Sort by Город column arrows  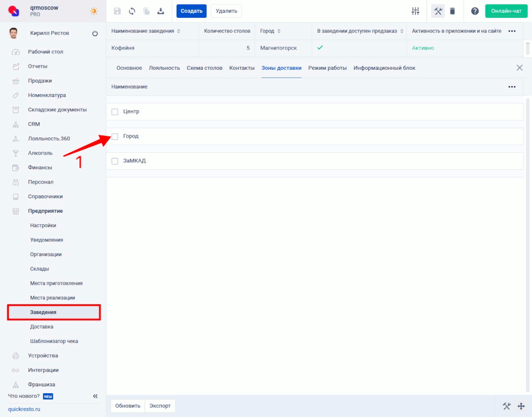(x=279, y=31)
